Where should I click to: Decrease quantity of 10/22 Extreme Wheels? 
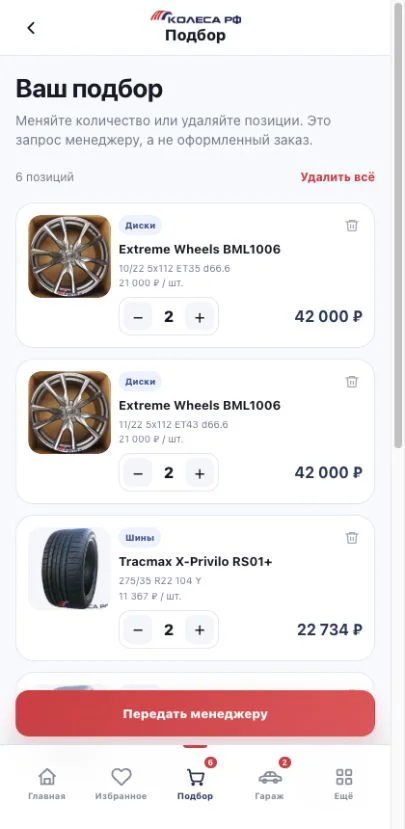(138, 317)
